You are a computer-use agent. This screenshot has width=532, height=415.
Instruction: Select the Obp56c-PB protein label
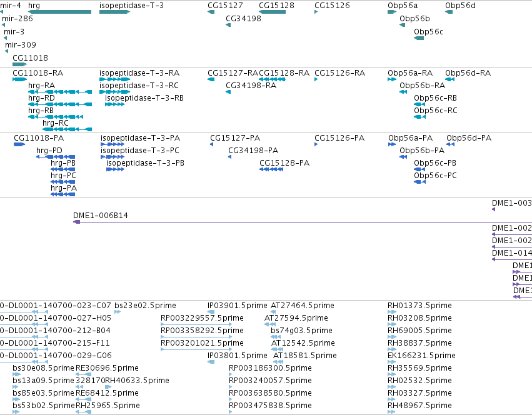pyautogui.click(x=435, y=163)
